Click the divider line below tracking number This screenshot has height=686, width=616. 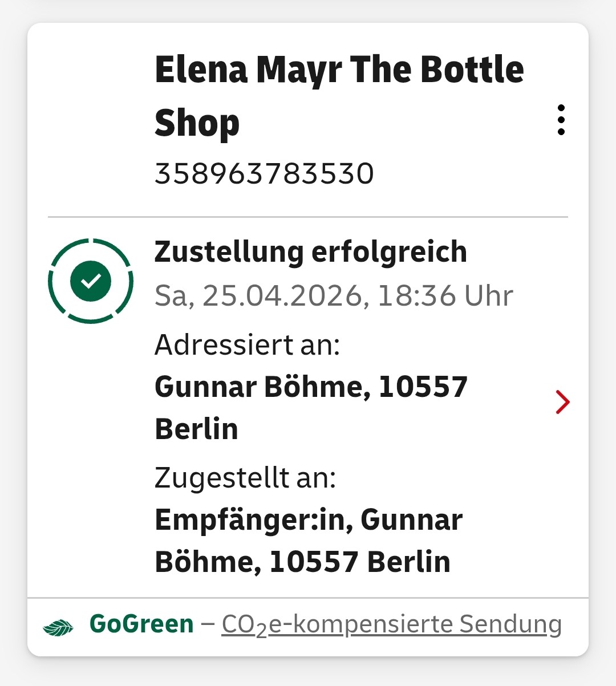point(308,217)
